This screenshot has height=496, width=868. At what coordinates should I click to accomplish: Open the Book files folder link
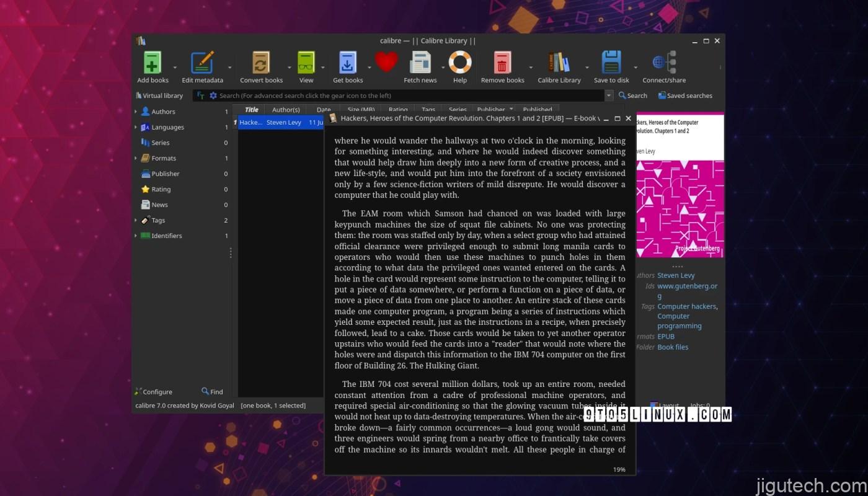[673, 347]
